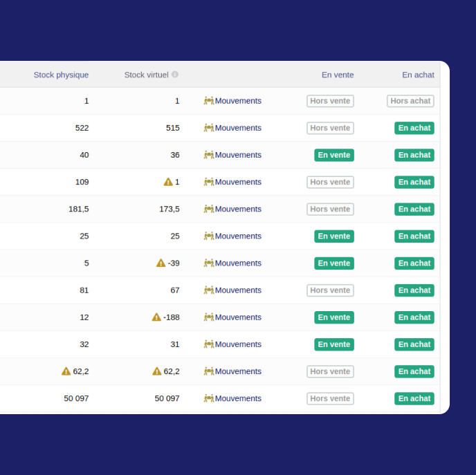Click the Mouvements icon in the 522 stock row
The image size is (476, 475).
[208, 128]
